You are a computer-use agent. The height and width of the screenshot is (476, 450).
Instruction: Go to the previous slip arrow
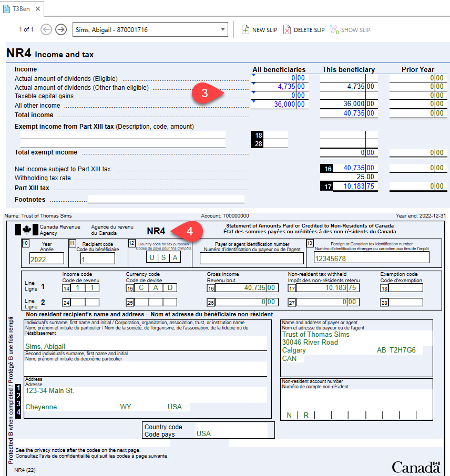click(x=46, y=30)
